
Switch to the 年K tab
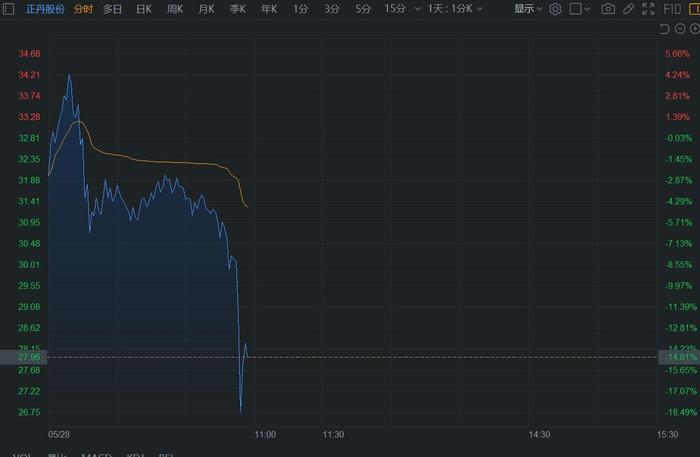tap(269, 9)
